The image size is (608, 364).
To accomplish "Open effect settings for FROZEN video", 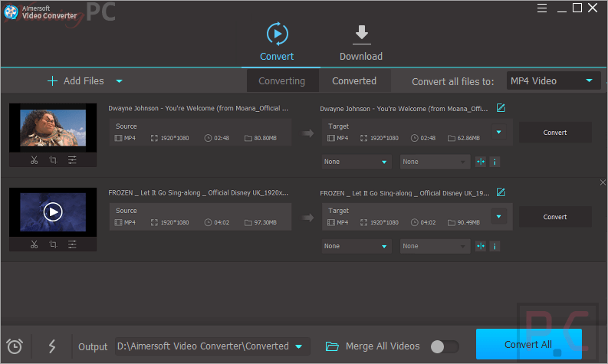I will coord(72,244).
